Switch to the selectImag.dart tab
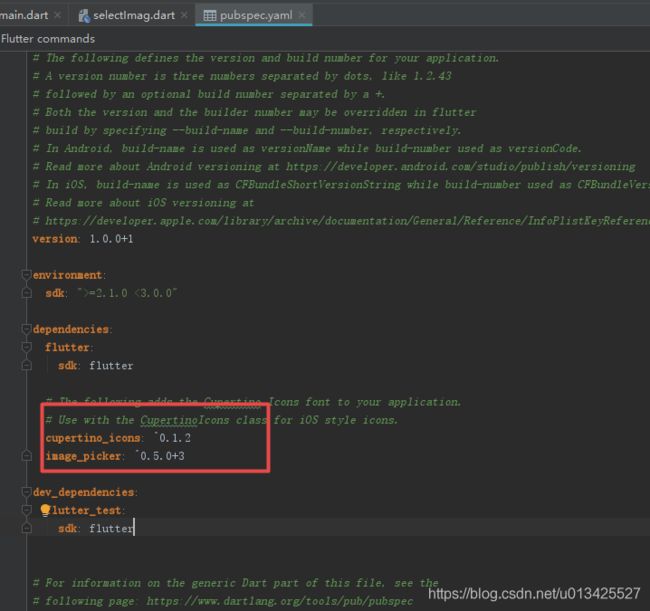The width and height of the screenshot is (650, 611). click(133, 15)
